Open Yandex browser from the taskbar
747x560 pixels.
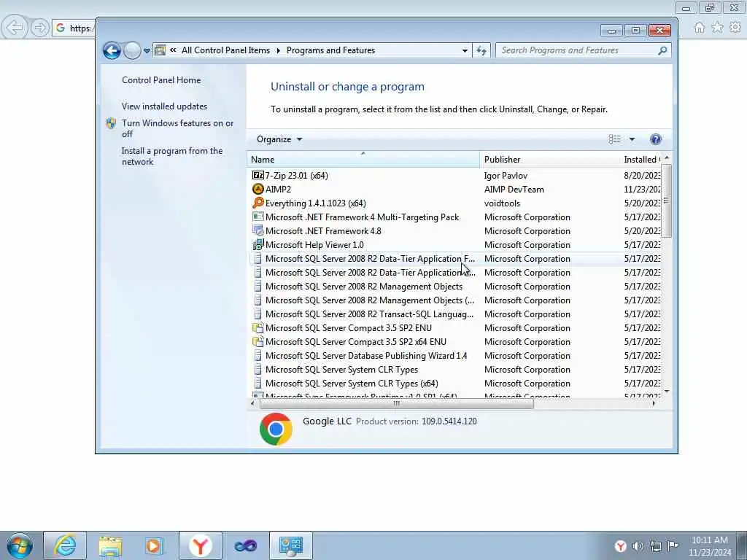pyautogui.click(x=200, y=545)
